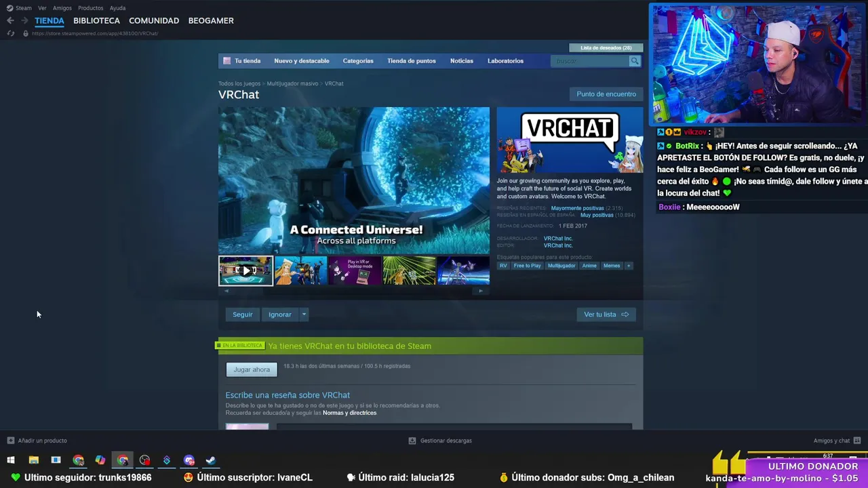Select the green laser lights thumbnail
The width and height of the screenshot is (868, 488).
click(x=410, y=270)
